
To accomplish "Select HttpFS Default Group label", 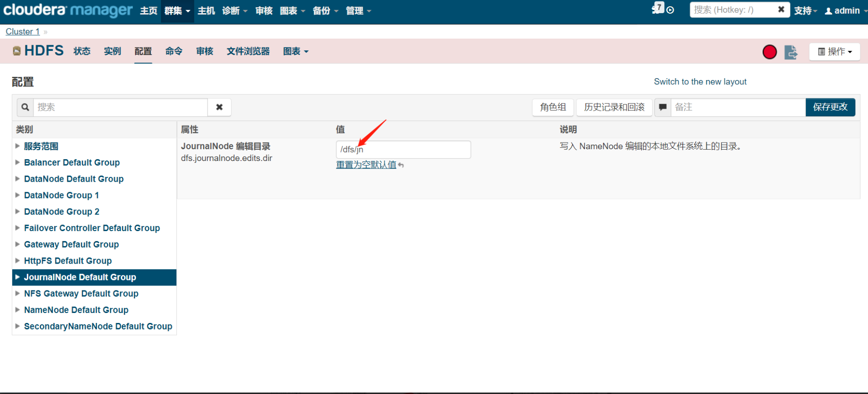I will click(x=68, y=261).
